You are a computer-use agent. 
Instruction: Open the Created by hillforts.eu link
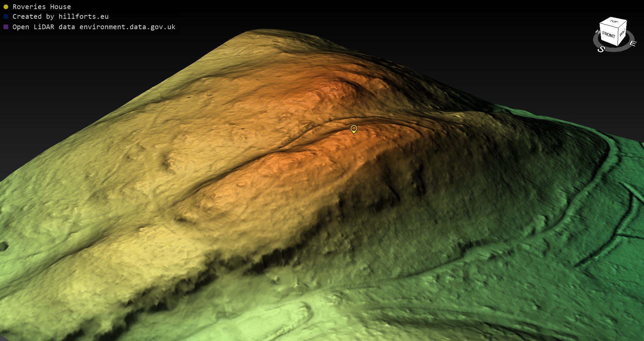(x=60, y=16)
